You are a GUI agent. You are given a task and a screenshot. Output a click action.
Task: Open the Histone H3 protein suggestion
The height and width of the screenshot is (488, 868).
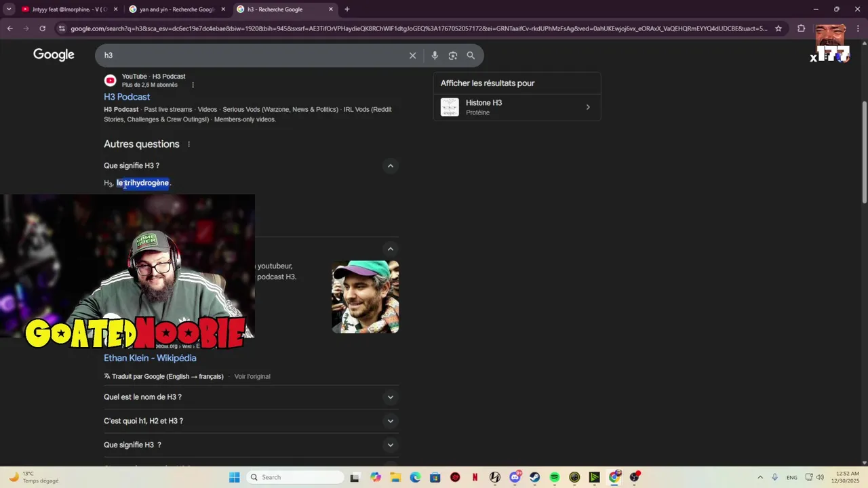tap(517, 107)
